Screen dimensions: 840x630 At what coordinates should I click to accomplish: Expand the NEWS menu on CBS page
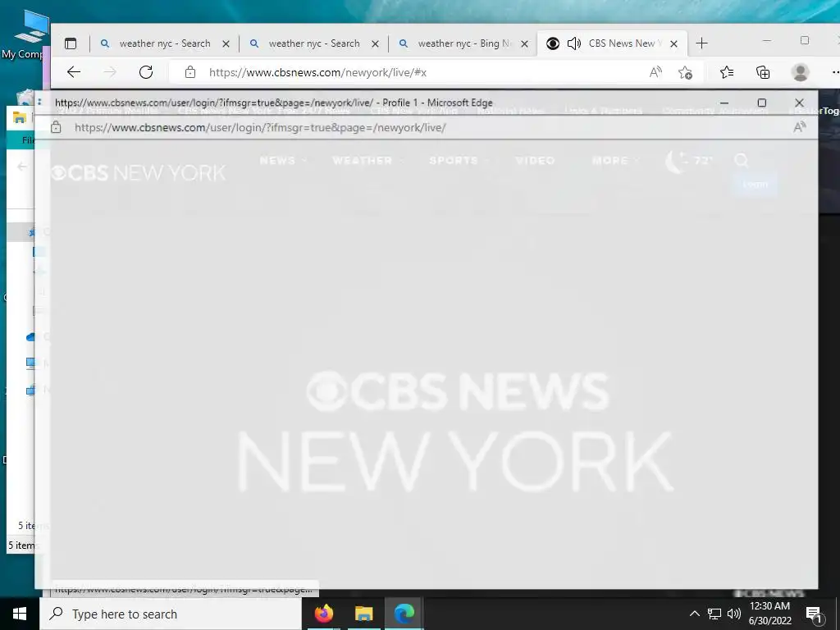tap(283, 160)
